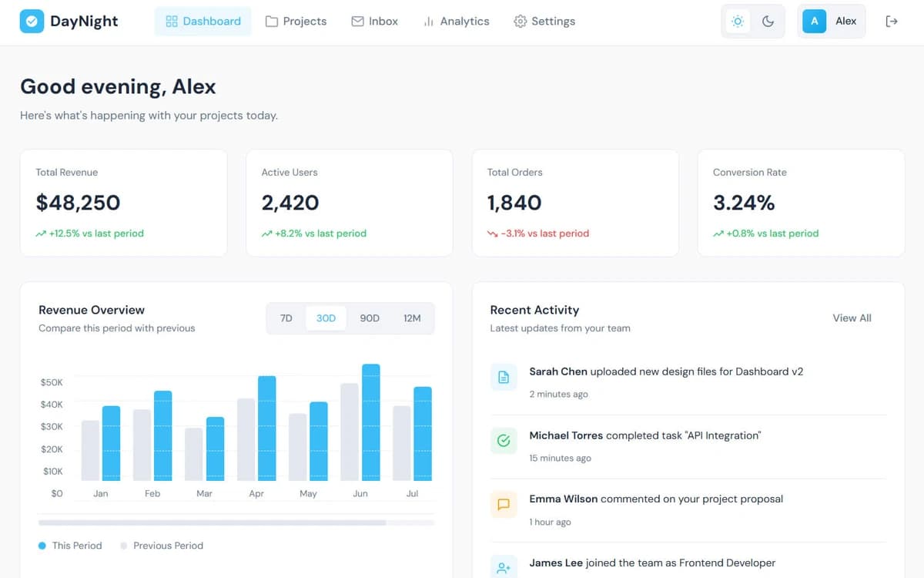Click the logout icon in the header
The image size is (924, 578).
click(x=892, y=21)
